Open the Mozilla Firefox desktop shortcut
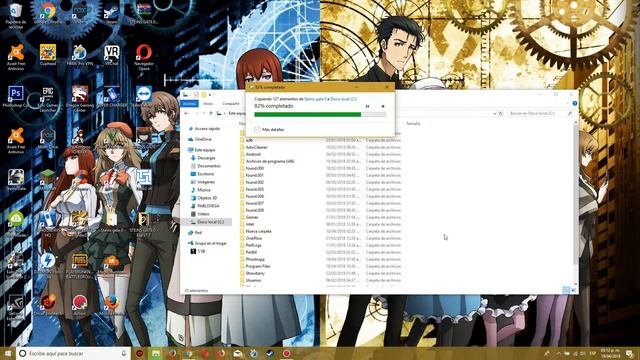640x360 pixels. [x=111, y=305]
